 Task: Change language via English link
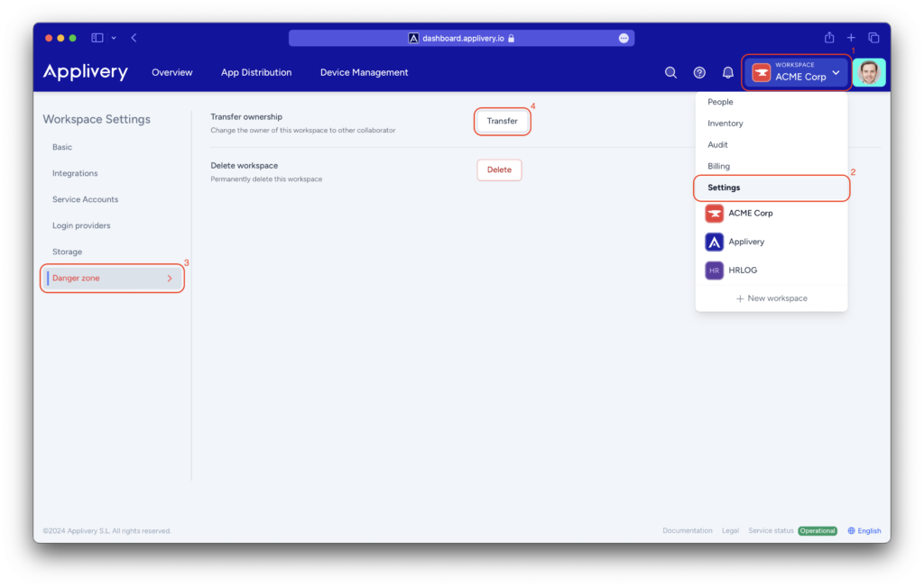[869, 530]
